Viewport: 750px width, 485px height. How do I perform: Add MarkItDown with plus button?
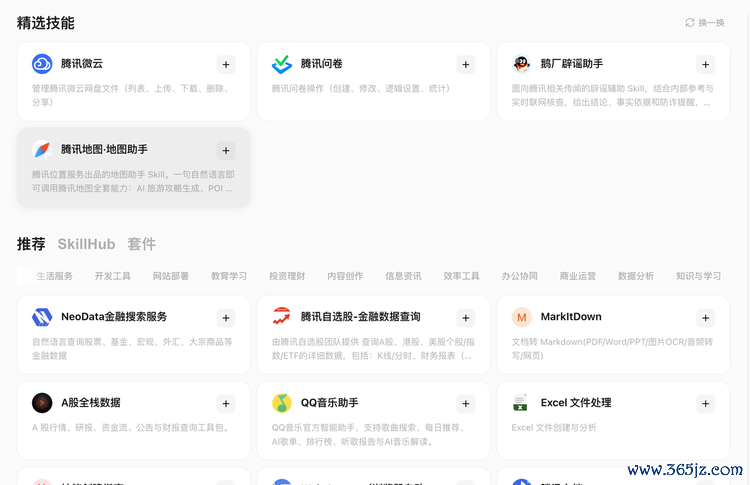coord(706,318)
